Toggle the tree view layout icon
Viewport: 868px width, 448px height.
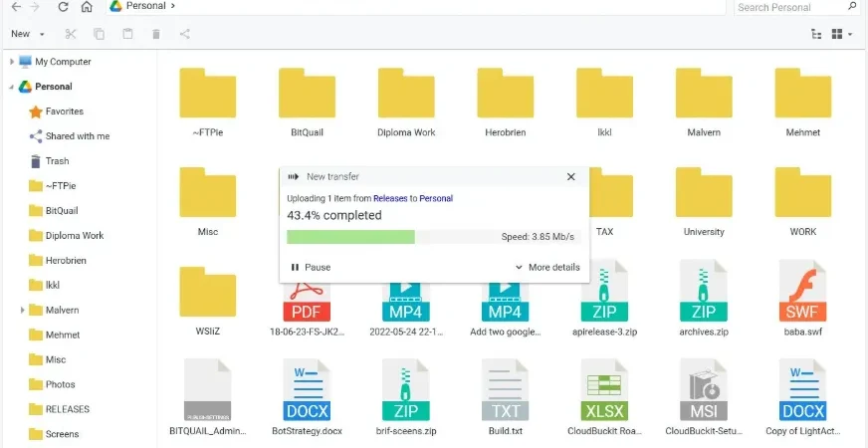coord(816,34)
